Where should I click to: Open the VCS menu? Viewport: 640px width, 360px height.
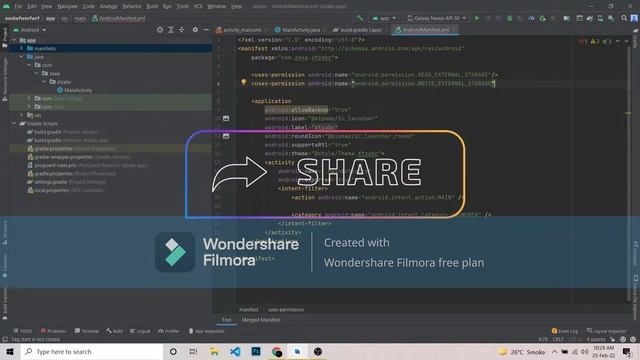click(198, 6)
